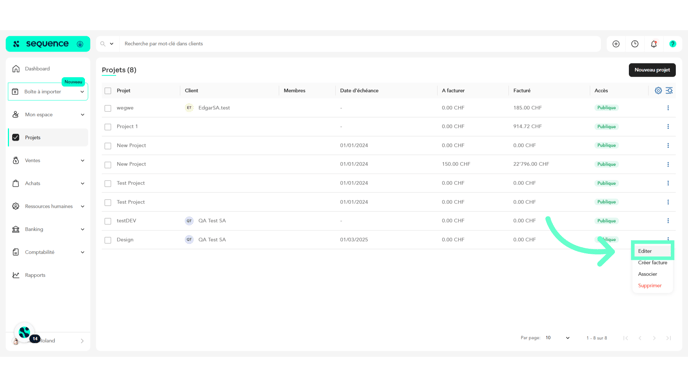Open the chat widget bubble
The width and height of the screenshot is (688, 387).
(x=24, y=333)
